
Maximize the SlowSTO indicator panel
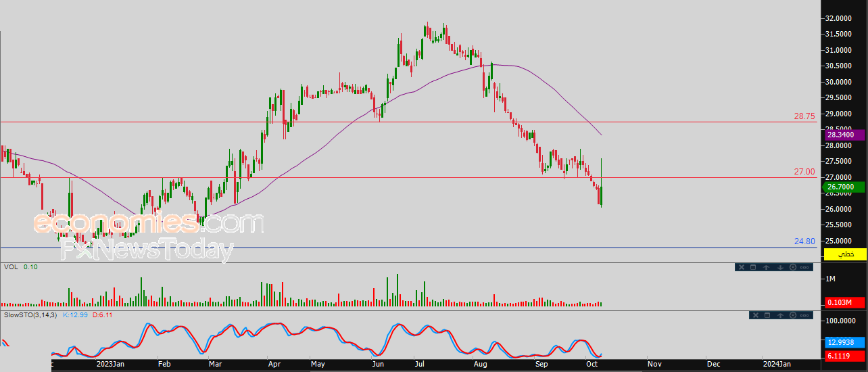767,315
